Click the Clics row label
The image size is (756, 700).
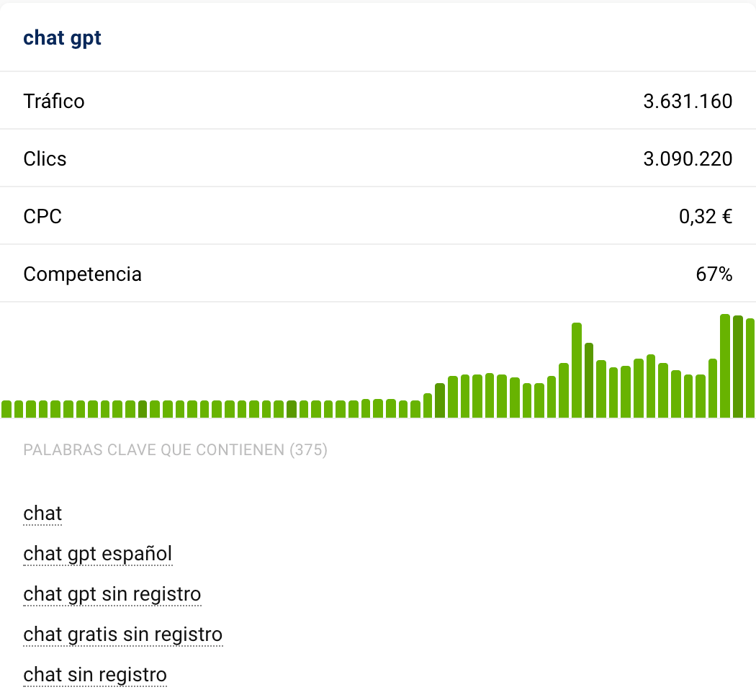click(x=45, y=158)
